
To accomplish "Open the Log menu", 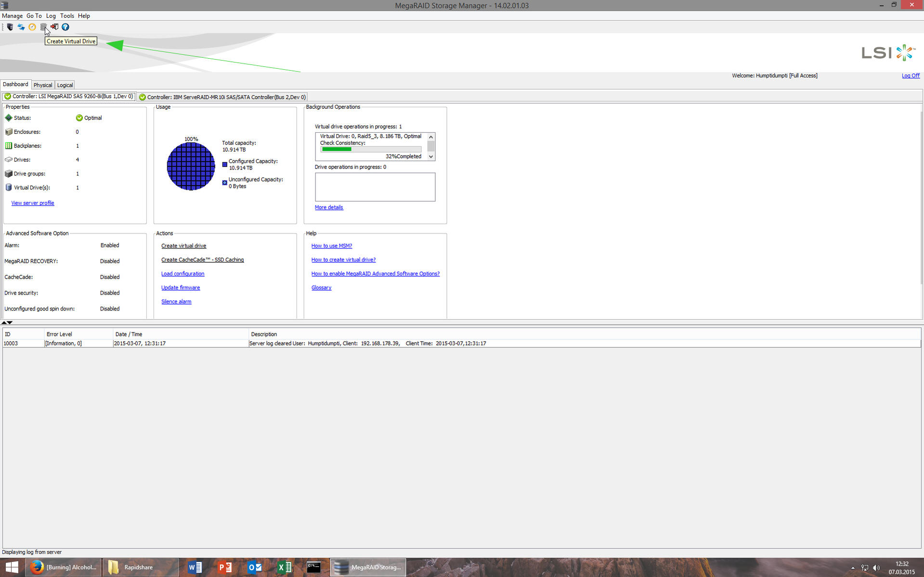I will click(51, 16).
